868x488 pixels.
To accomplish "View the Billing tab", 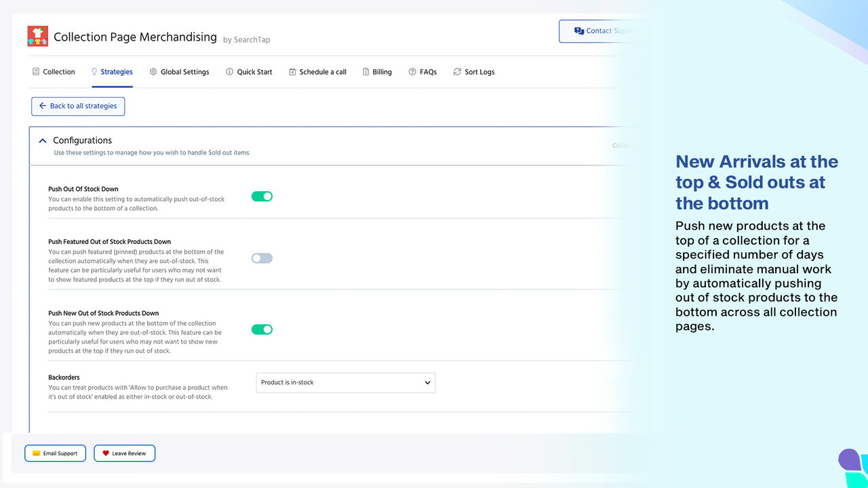I will [x=378, y=72].
